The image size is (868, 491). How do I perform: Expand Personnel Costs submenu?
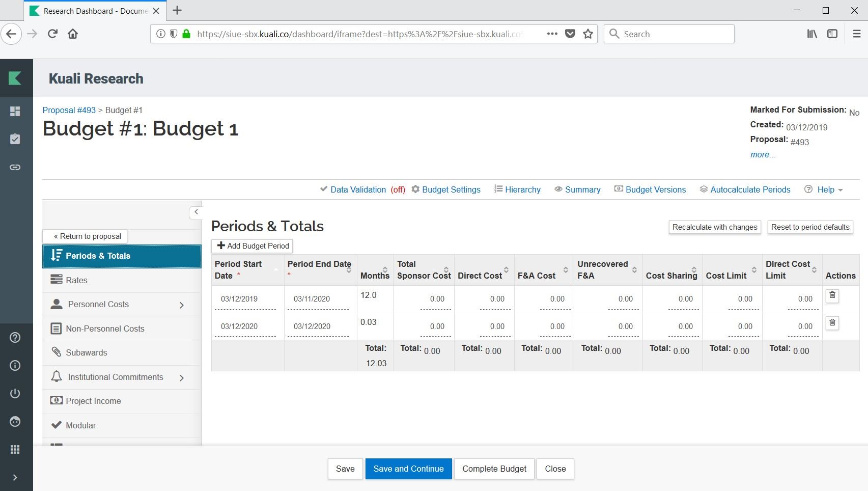(182, 305)
